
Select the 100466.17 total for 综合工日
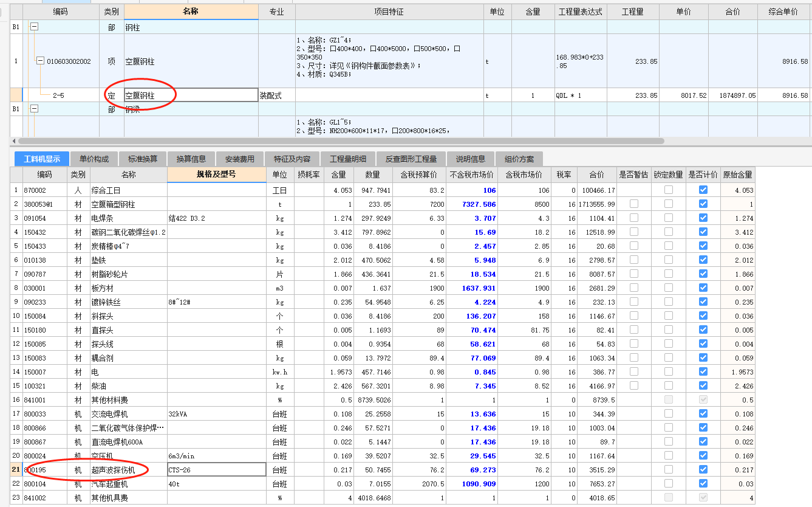597,190
